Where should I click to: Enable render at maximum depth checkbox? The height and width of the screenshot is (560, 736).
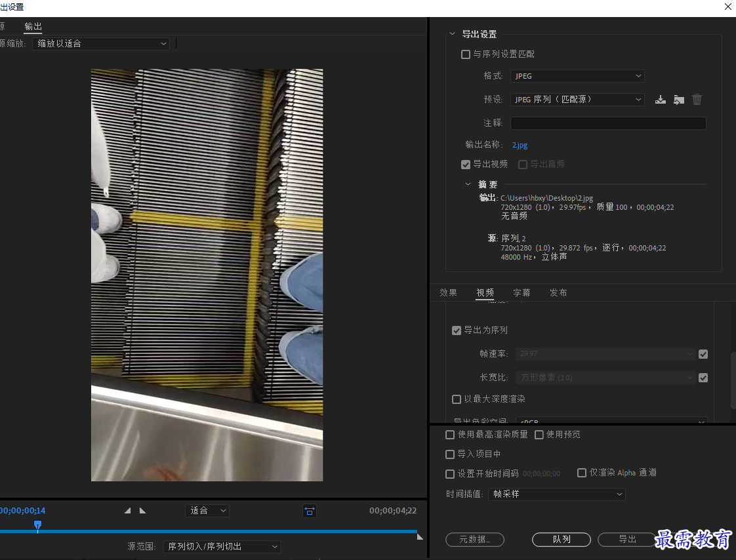[457, 399]
